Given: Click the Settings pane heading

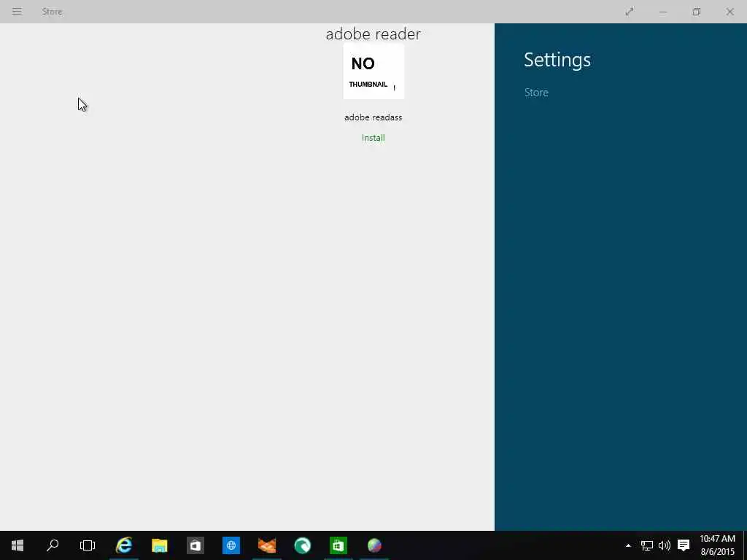Looking at the screenshot, I should (557, 60).
